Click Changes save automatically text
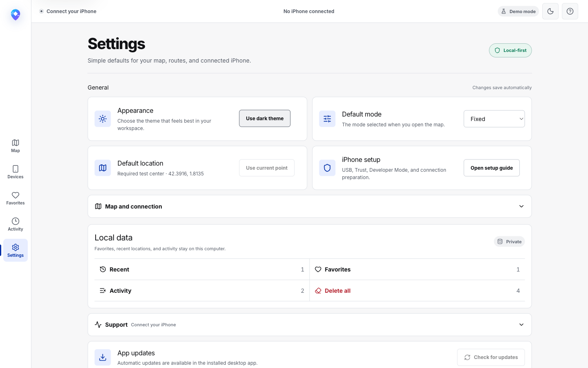588x368 pixels. (502, 88)
